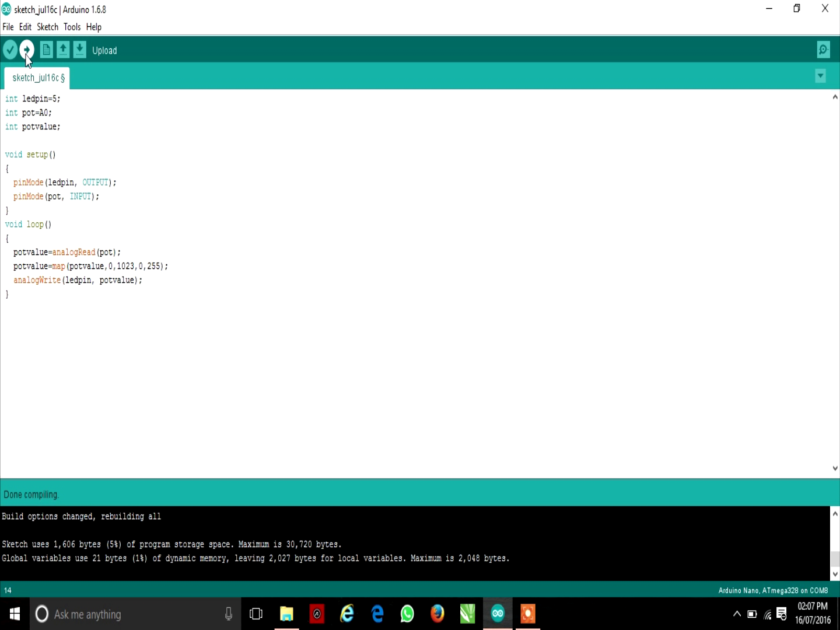Click the 'Sketch uses 1,606 bytes' console line

pyautogui.click(x=171, y=545)
